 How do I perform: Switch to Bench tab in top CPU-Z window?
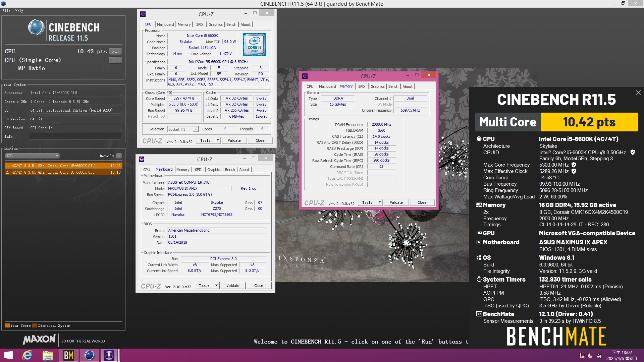click(x=231, y=24)
